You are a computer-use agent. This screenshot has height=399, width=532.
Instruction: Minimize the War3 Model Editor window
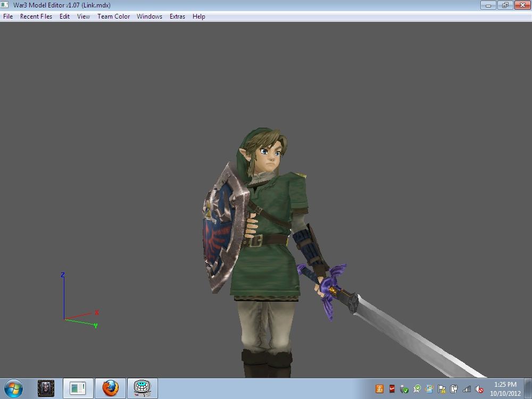tap(488, 5)
